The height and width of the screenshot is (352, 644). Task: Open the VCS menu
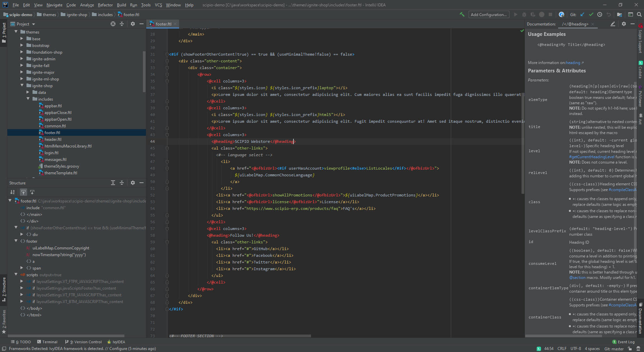pos(158,5)
